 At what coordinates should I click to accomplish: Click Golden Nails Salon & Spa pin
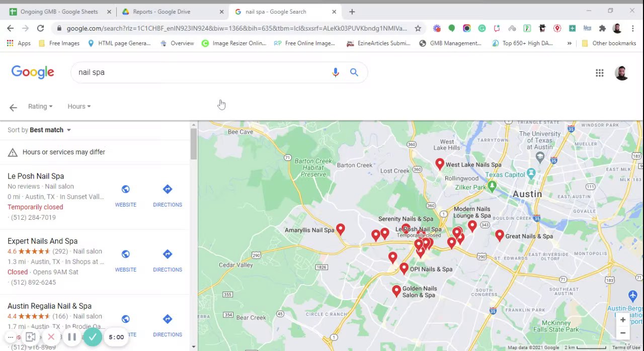click(396, 291)
